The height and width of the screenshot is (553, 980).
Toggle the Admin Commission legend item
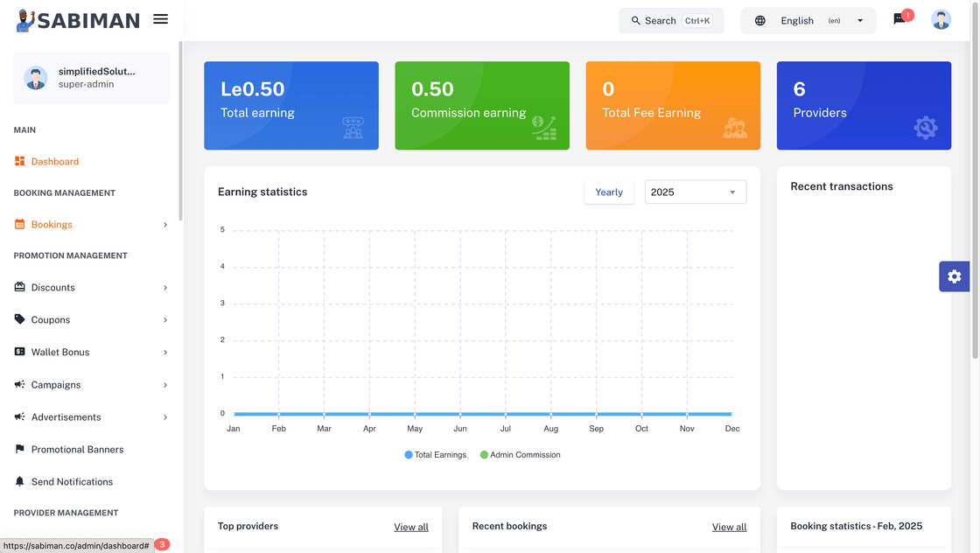pyautogui.click(x=520, y=455)
